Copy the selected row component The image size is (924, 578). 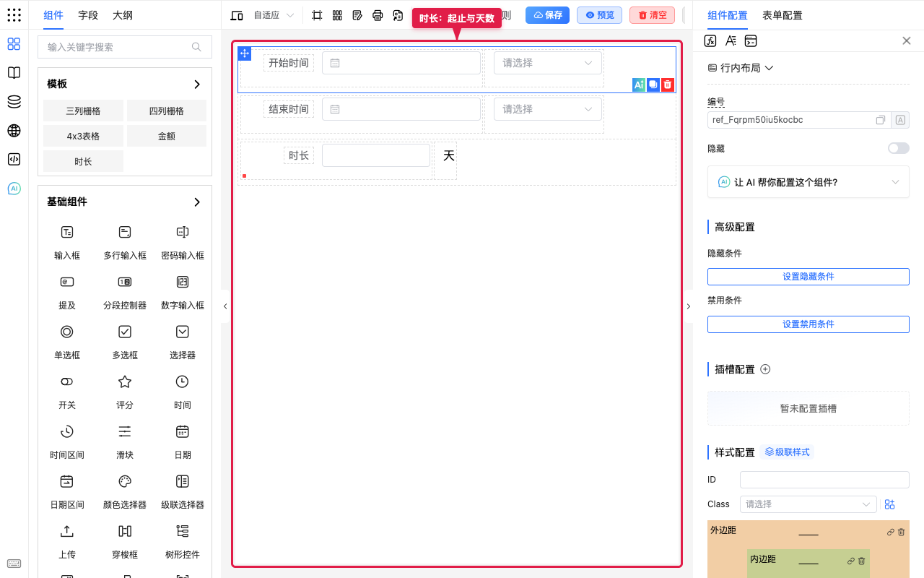tap(653, 85)
